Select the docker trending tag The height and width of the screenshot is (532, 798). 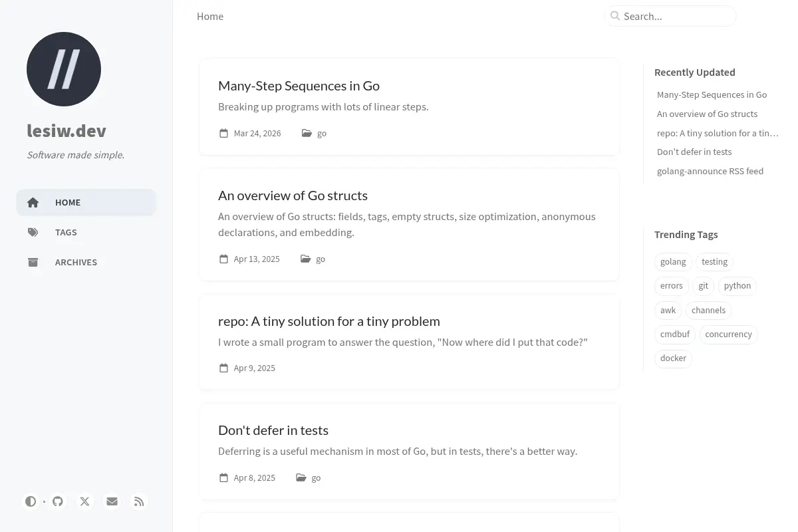pyautogui.click(x=673, y=358)
